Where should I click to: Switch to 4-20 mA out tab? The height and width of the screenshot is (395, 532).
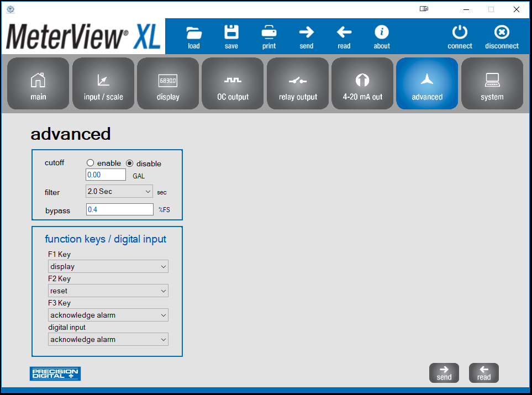point(362,83)
